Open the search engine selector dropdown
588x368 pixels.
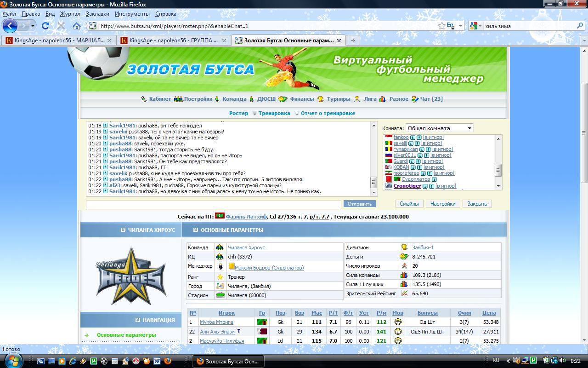point(475,26)
